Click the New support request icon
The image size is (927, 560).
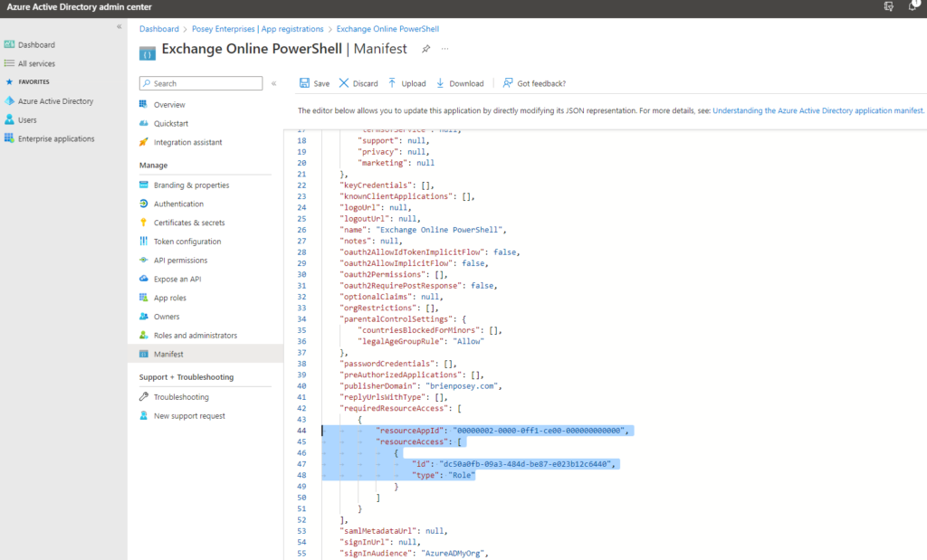pyautogui.click(x=143, y=415)
